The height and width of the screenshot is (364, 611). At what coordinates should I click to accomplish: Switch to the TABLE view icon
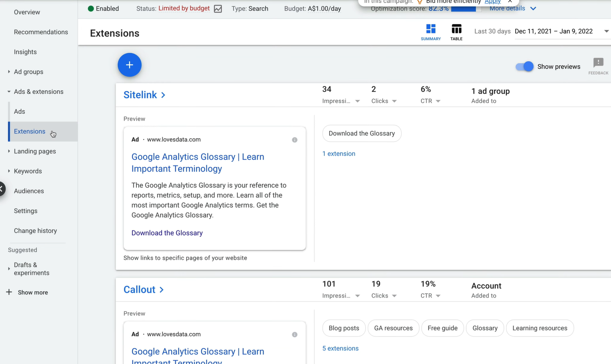point(456,32)
